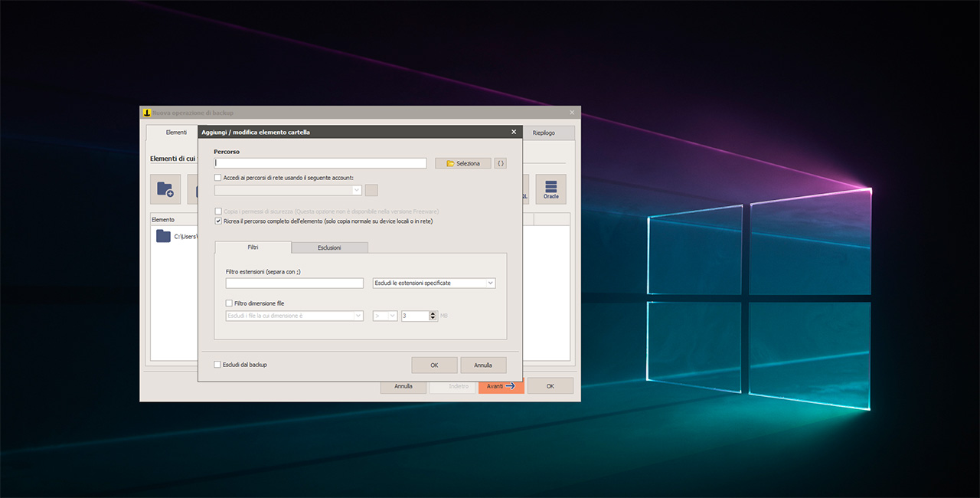Click the Seleziona folder browse button
Viewport: 980px width, 498px height.
[x=463, y=163]
